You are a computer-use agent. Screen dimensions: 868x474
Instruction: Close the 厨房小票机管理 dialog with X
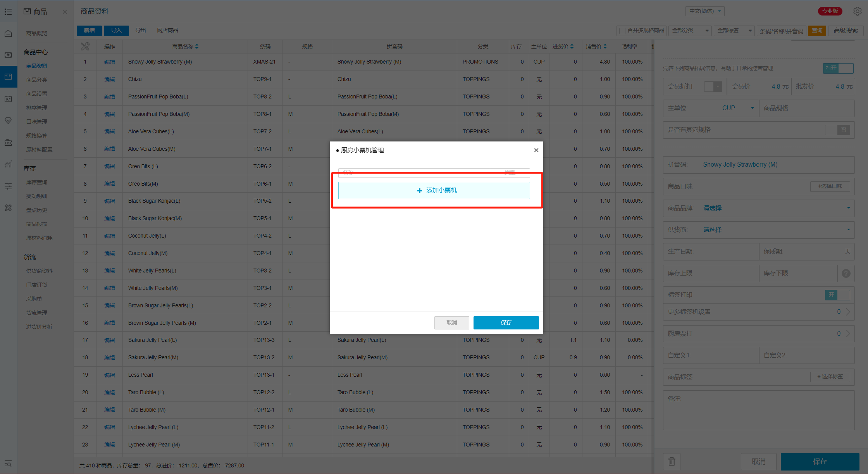click(x=536, y=150)
